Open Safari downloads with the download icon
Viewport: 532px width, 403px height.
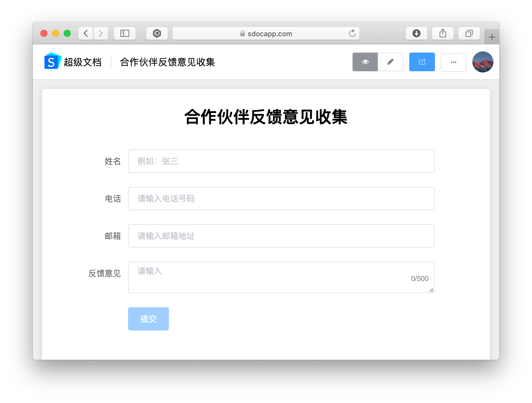click(x=416, y=33)
